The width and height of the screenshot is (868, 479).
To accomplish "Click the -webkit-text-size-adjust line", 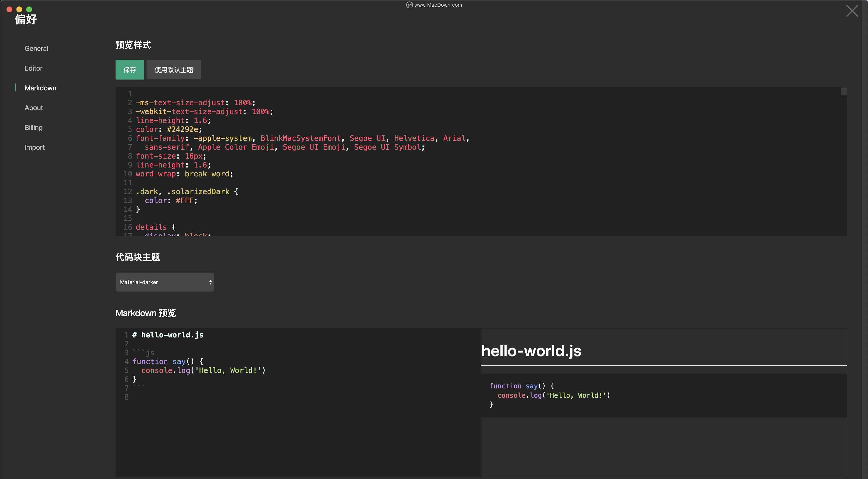I will [x=204, y=112].
